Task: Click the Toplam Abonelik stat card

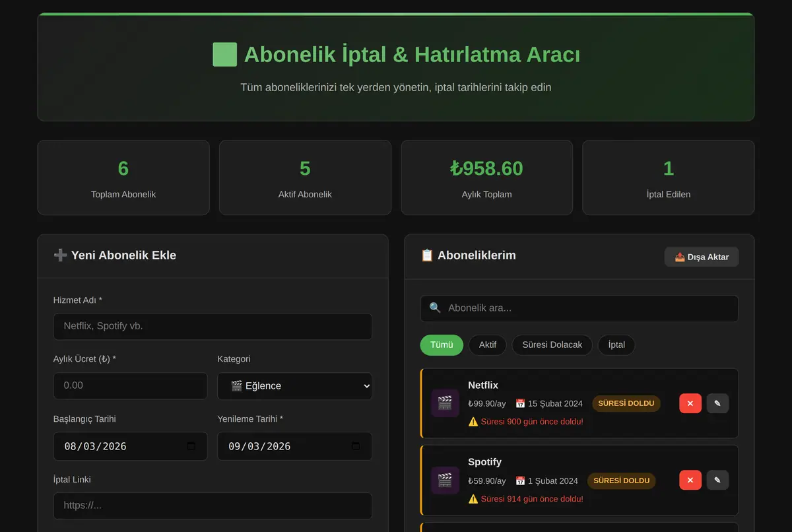Action: [x=123, y=178]
